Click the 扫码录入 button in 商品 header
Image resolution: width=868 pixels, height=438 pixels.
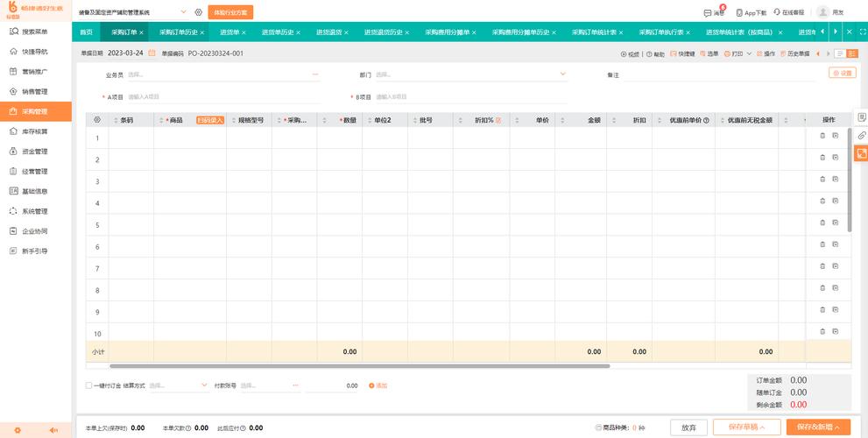(210, 120)
